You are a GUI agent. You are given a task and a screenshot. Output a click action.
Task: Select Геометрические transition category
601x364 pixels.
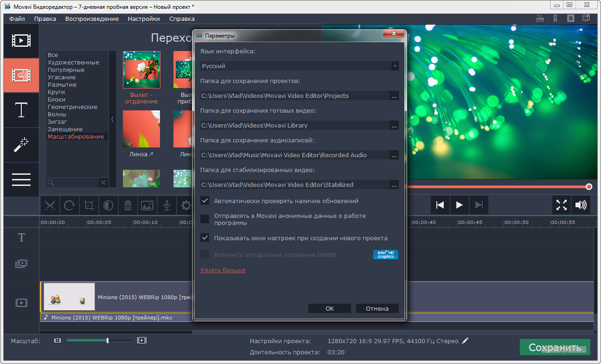pos(72,107)
